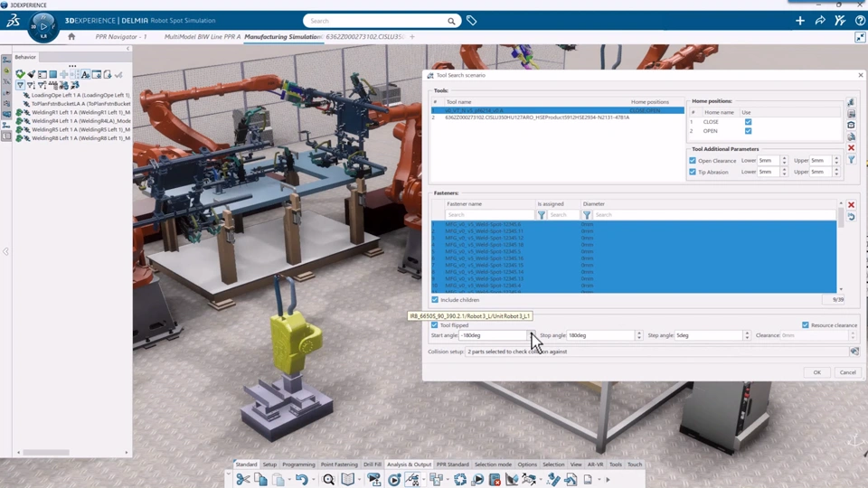Click the Step angle stepper arrows
The height and width of the screenshot is (488, 868).
(x=747, y=335)
